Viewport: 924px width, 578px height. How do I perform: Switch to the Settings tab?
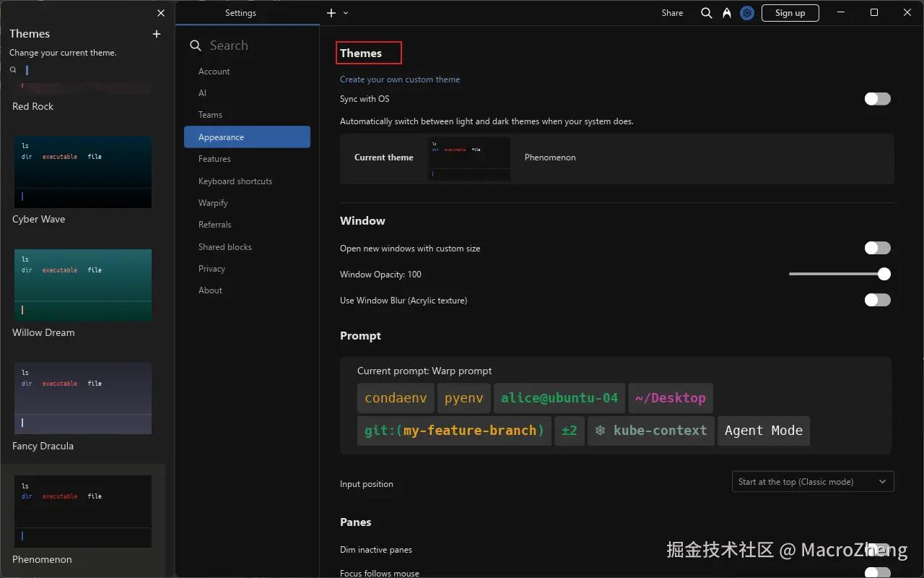(x=240, y=13)
